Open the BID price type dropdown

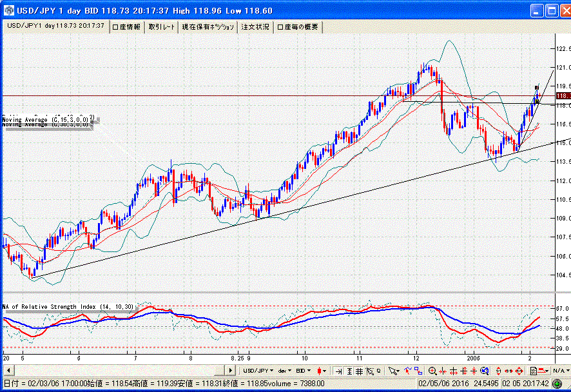coord(304,371)
